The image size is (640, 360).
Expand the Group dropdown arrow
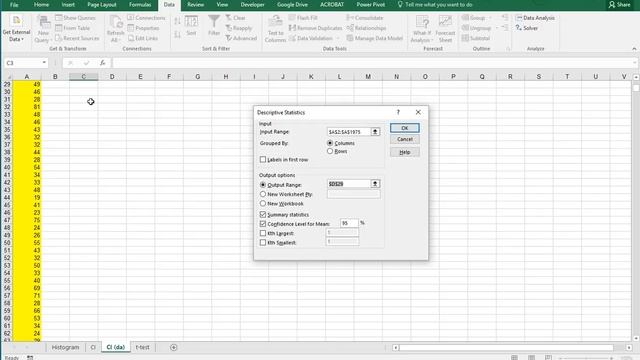pos(490,18)
